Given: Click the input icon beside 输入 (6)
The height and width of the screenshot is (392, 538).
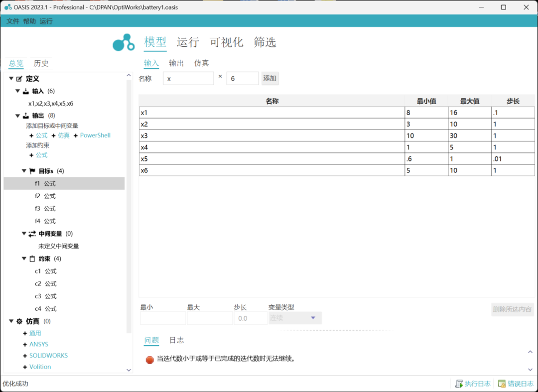Looking at the screenshot, I should (26, 91).
